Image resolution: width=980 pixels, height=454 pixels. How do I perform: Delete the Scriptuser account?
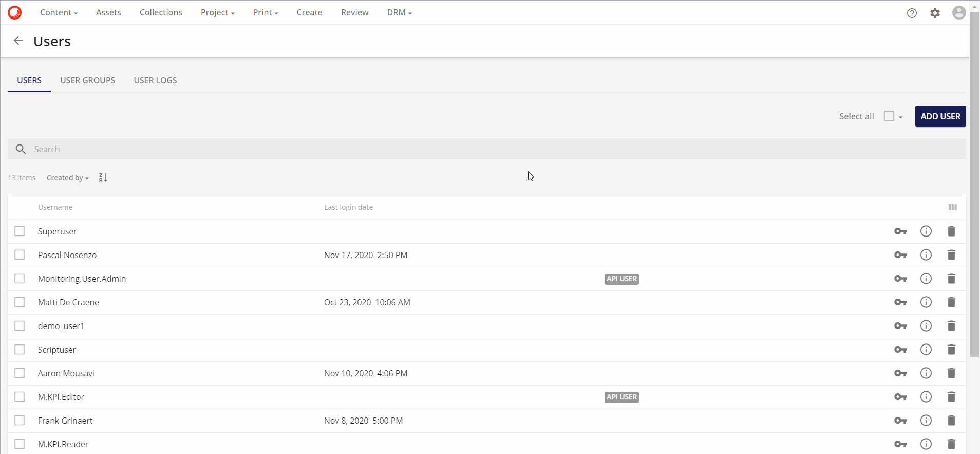tap(951, 350)
